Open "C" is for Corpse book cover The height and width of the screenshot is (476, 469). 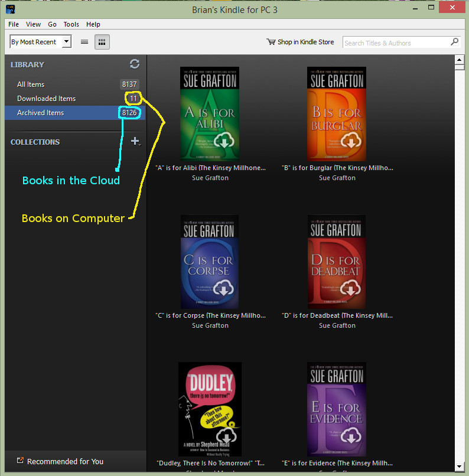(x=210, y=262)
